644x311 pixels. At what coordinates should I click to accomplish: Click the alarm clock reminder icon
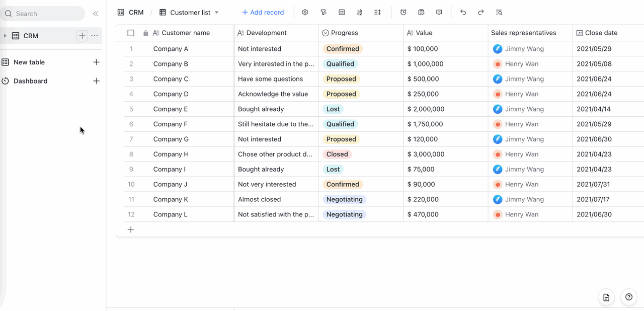tap(403, 13)
